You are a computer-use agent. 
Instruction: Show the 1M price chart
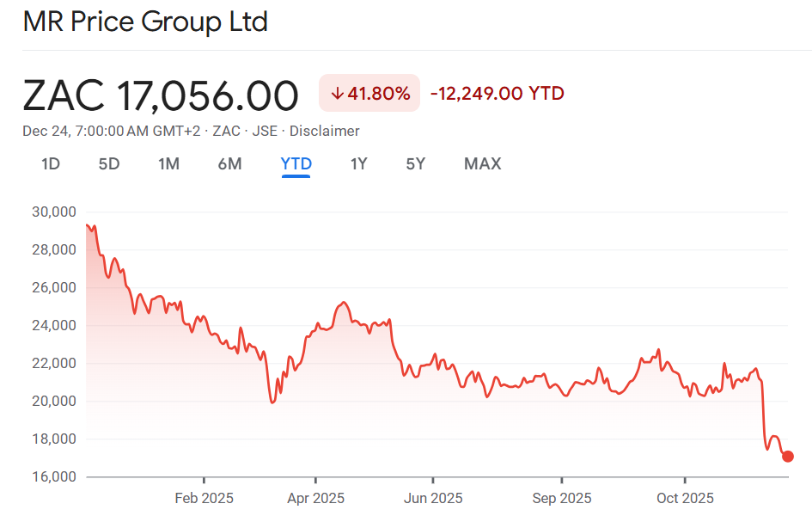(x=168, y=163)
